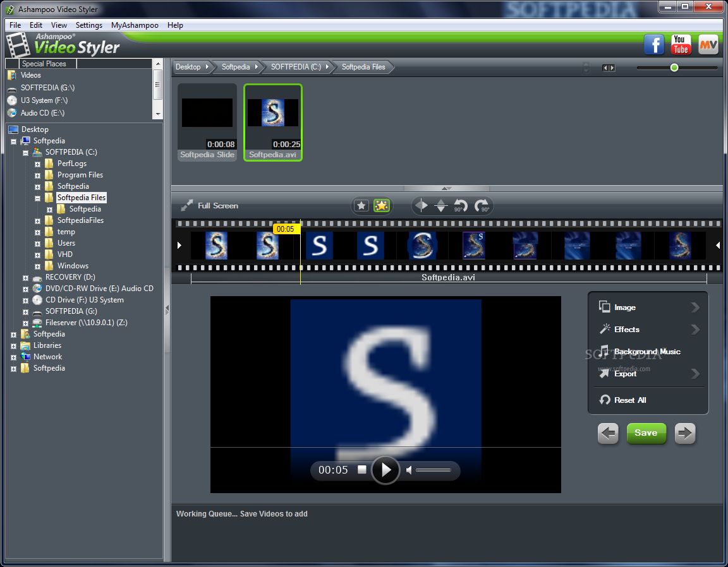Open the Facebook share icon
Image resolution: width=728 pixels, height=567 pixels.
pos(653,45)
